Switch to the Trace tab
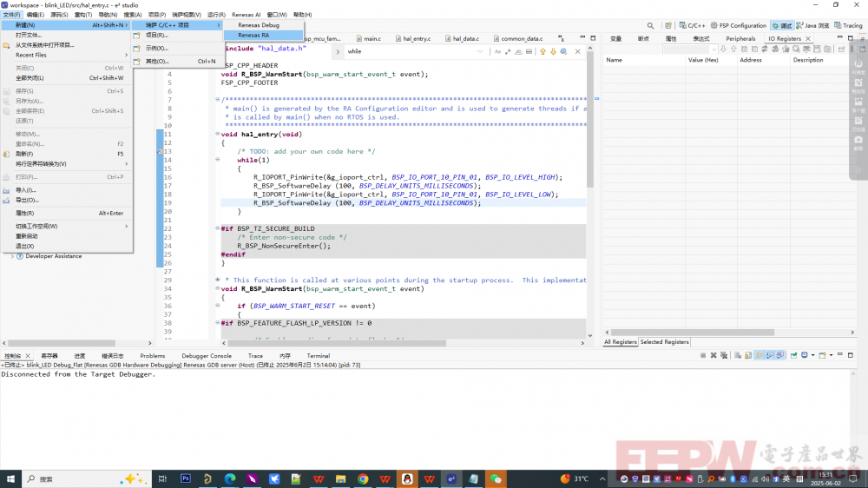The width and height of the screenshot is (868, 488). point(255,356)
